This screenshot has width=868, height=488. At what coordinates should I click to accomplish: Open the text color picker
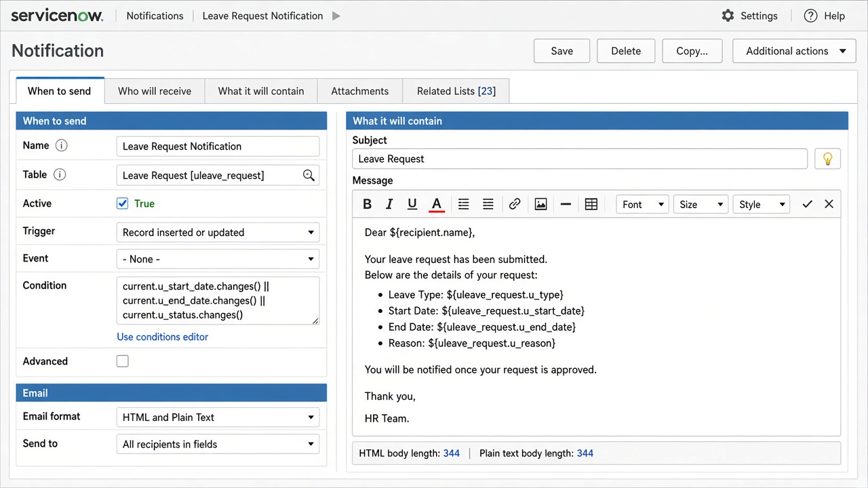(x=437, y=204)
